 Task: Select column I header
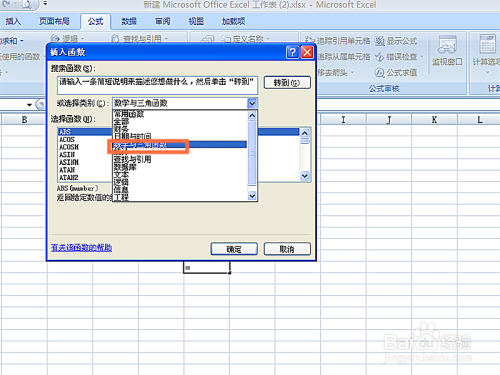(x=343, y=119)
